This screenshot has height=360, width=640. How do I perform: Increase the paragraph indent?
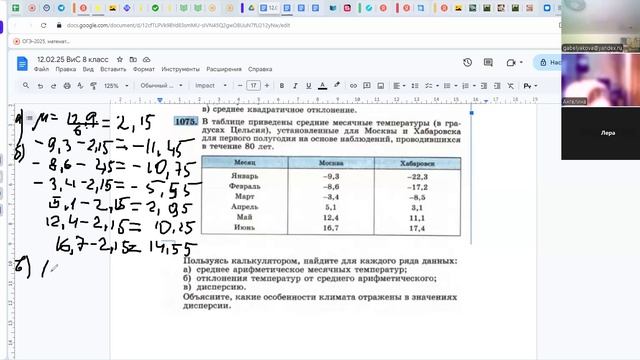(497, 86)
